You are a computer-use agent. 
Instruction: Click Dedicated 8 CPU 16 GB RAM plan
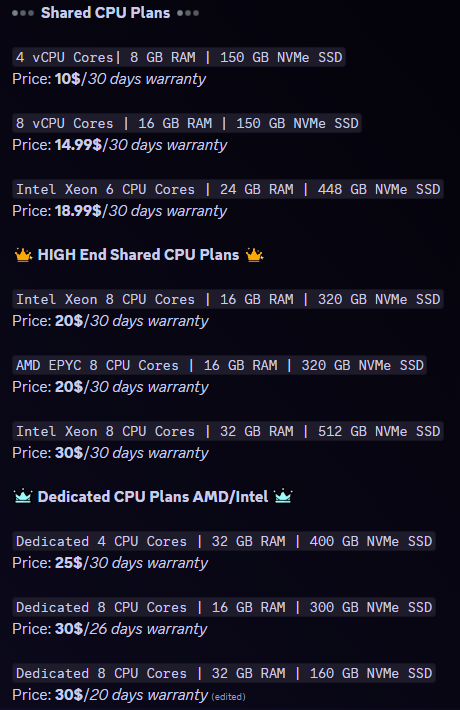pos(224,607)
